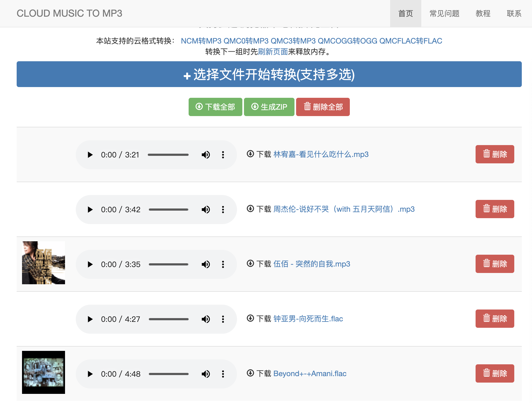
Task: Open the three-dot menu for 林宥嘉 track
Action: [x=223, y=154]
